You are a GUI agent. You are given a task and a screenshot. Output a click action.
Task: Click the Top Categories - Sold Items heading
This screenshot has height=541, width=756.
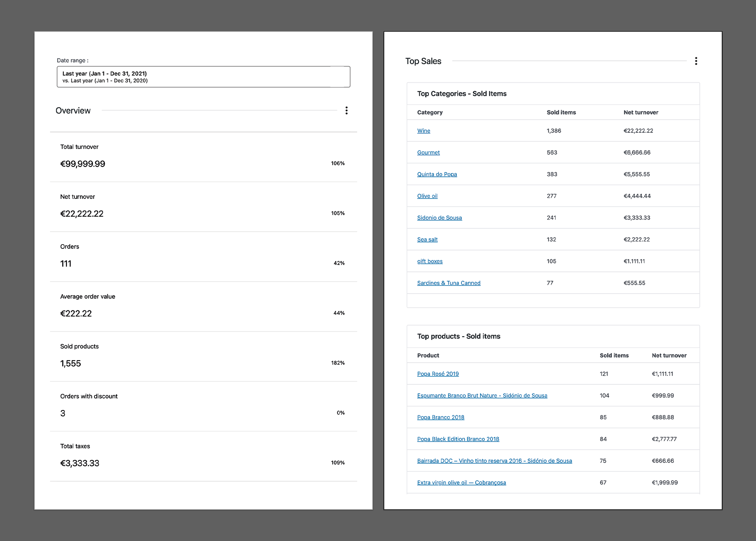pos(462,94)
